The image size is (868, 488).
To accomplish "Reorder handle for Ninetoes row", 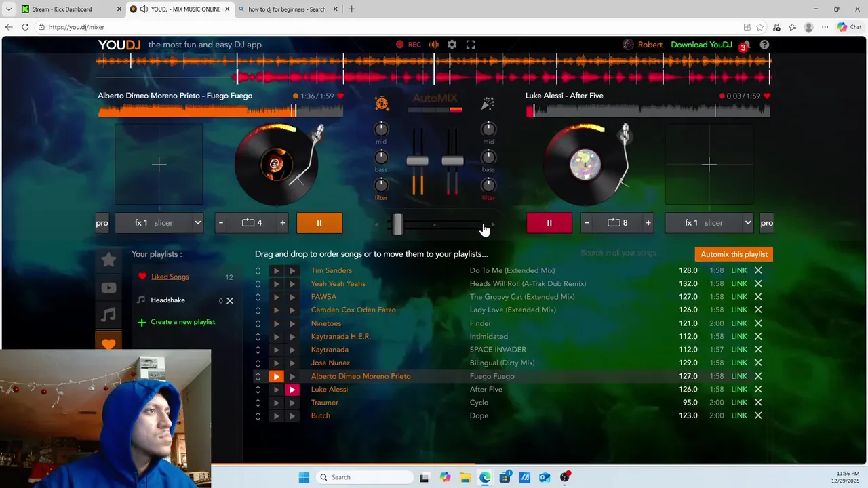I will point(258,323).
